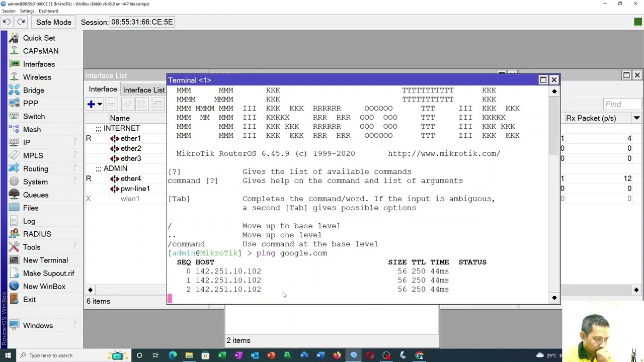
Task: Maximize the Terminal window
Action: 543,80
